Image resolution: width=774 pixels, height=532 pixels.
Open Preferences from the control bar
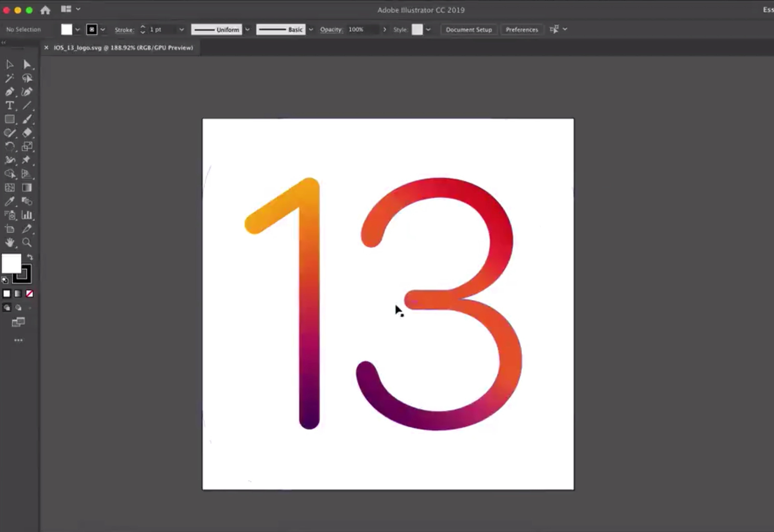click(x=522, y=29)
